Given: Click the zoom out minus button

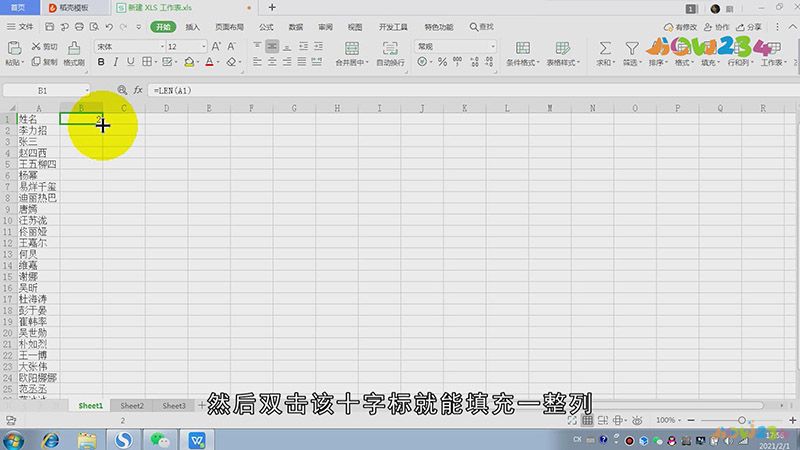Looking at the screenshot, I should click(x=691, y=420).
